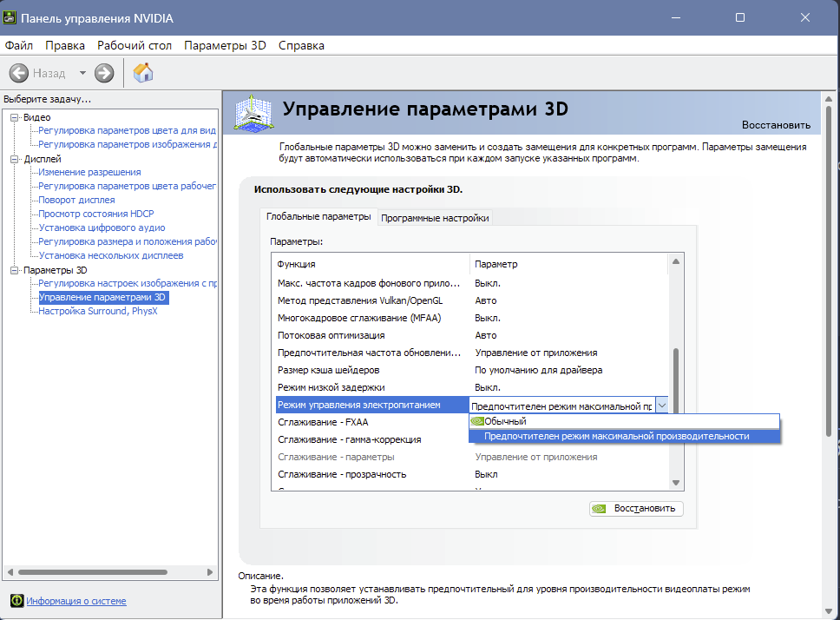Image resolution: width=840 pixels, height=620 pixels.
Task: Click the Режим управления электропитанием row label
Action: (x=359, y=406)
